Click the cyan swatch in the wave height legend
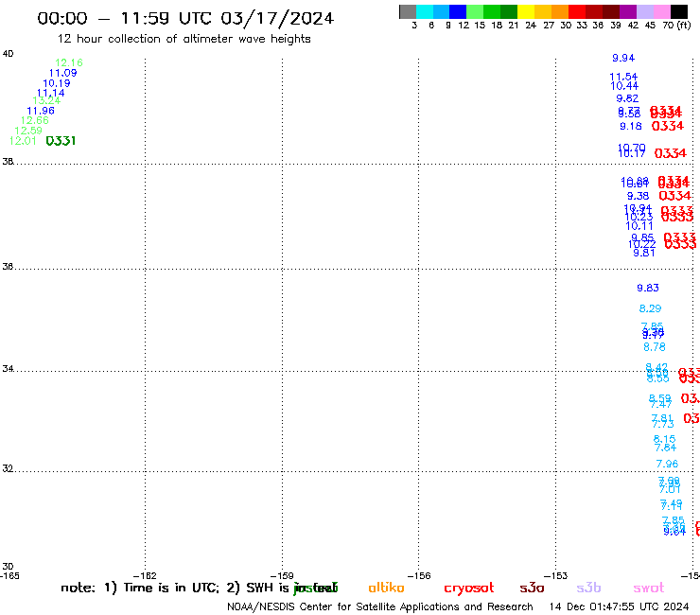Screen dimensions: 700x615 click(425, 11)
